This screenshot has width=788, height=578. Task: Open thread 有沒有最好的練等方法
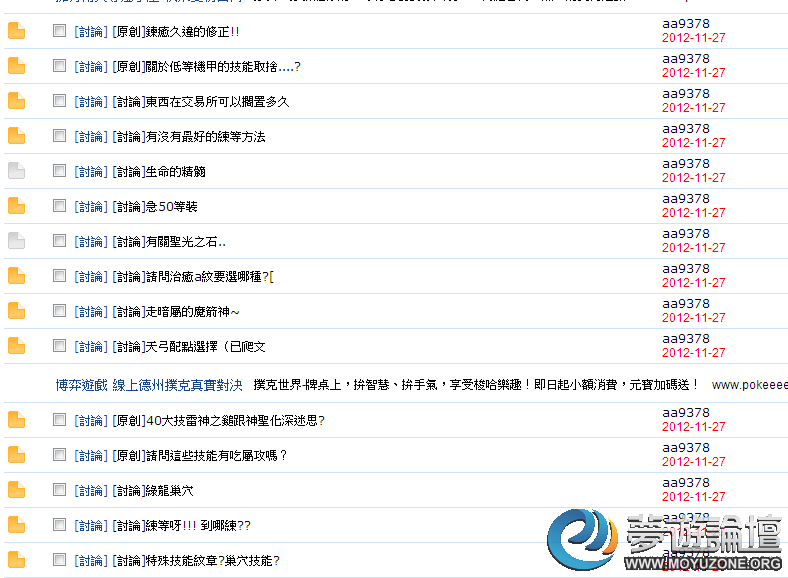click(x=188, y=137)
